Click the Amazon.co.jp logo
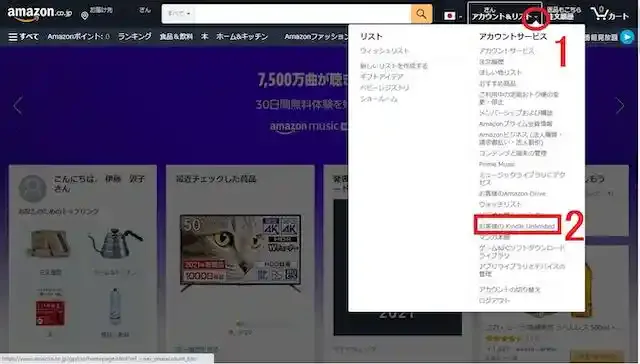 point(40,13)
